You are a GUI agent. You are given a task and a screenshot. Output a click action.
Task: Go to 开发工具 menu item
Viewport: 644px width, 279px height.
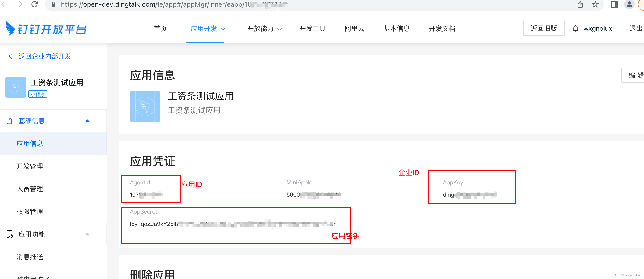coord(312,29)
